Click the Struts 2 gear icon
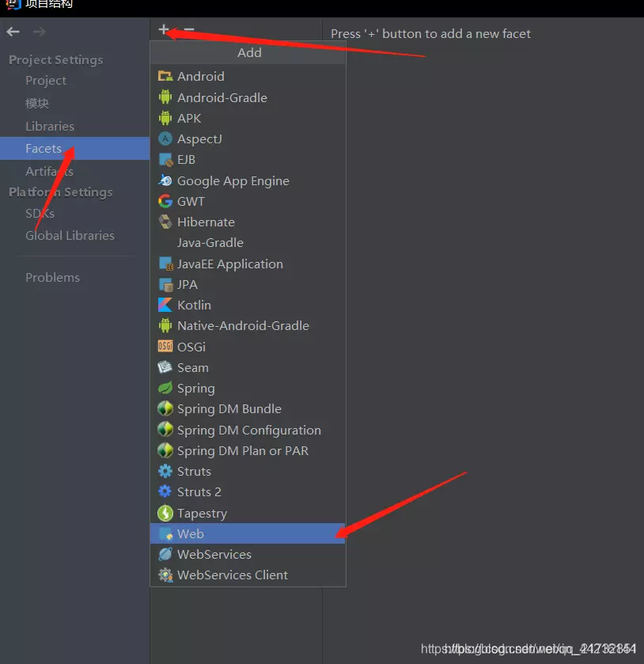The width and height of the screenshot is (644, 664). [165, 491]
